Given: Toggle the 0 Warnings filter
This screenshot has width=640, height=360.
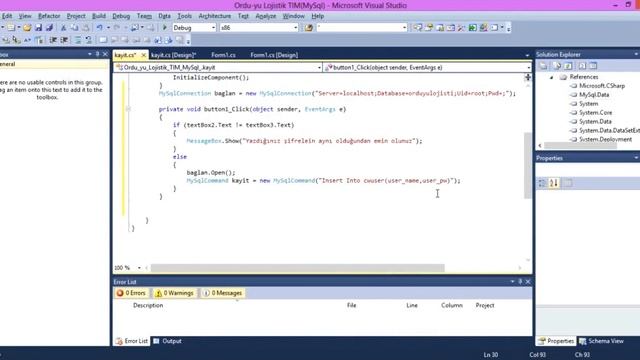Looking at the screenshot, I should pyautogui.click(x=174, y=293).
